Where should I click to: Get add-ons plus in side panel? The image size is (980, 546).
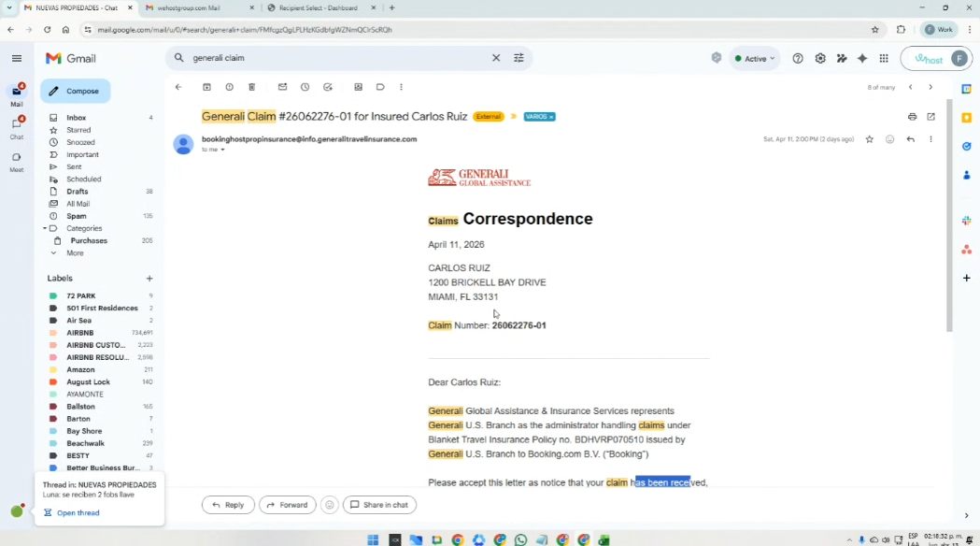click(966, 278)
